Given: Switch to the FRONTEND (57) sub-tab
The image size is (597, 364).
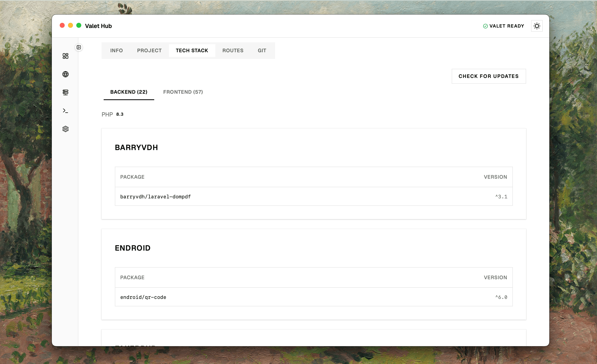Looking at the screenshot, I should click(x=183, y=92).
